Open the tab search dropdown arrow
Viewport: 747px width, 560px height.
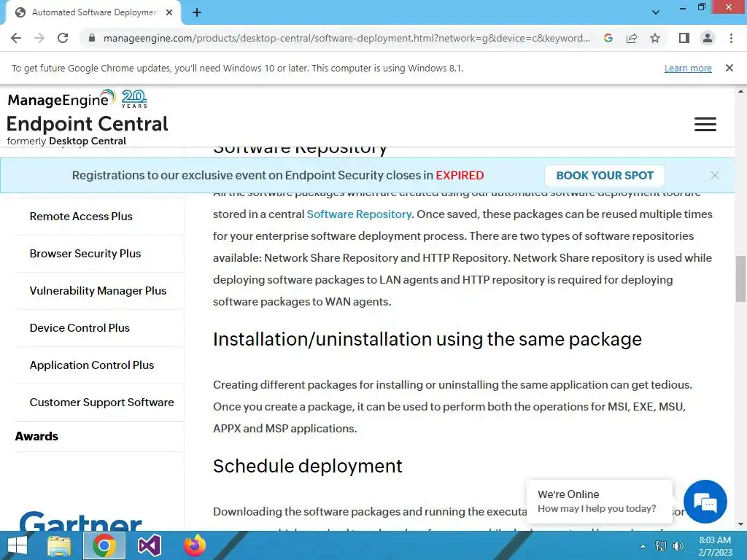pyautogui.click(x=656, y=12)
